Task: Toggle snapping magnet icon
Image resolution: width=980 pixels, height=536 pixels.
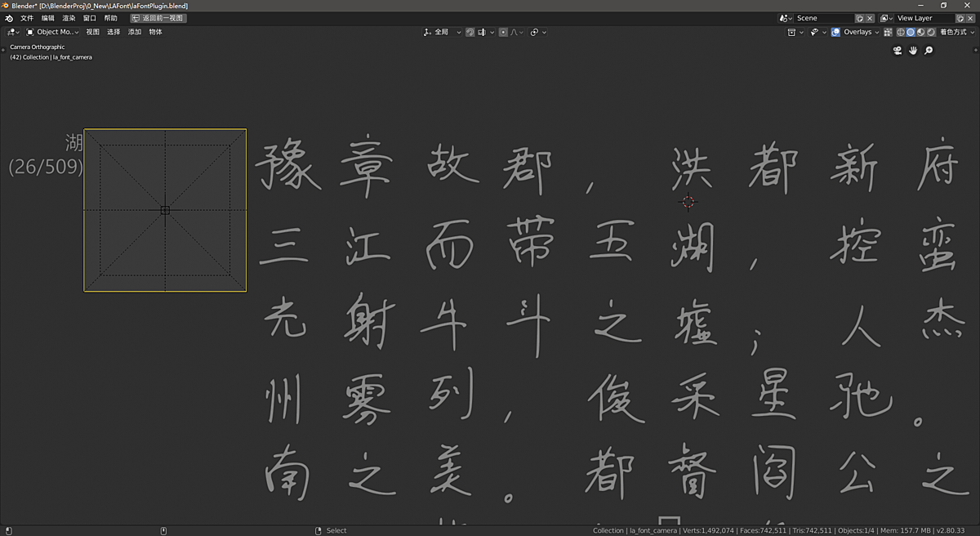Action: (x=470, y=32)
